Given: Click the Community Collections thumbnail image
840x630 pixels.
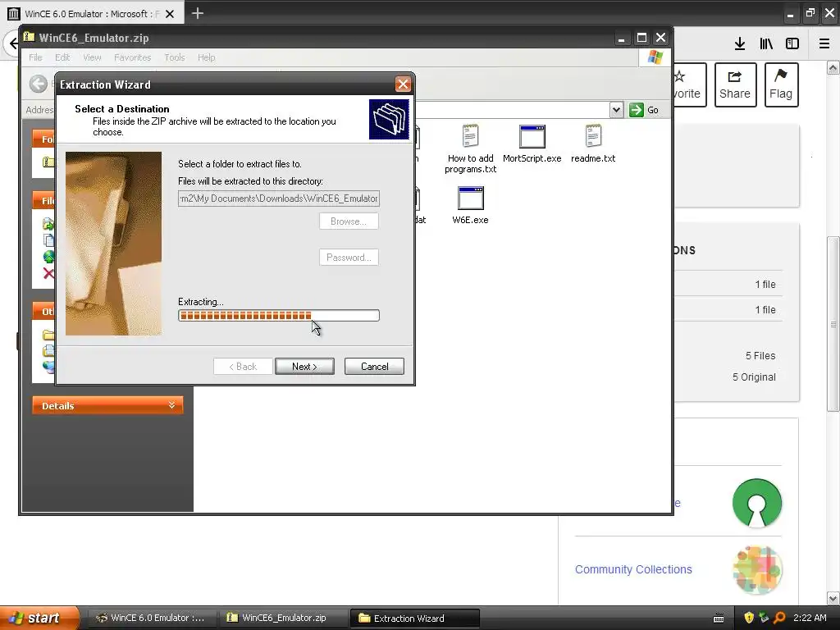Looking at the screenshot, I should [x=756, y=570].
